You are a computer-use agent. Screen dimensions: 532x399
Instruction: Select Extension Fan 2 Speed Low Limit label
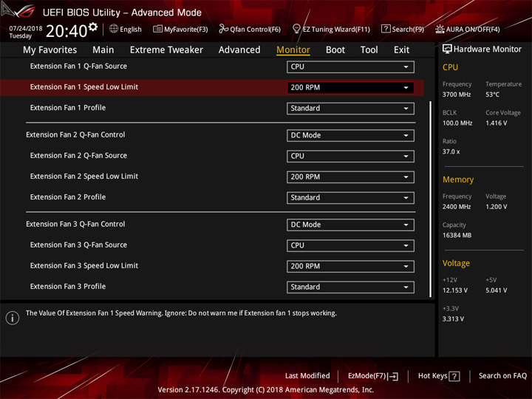point(84,176)
